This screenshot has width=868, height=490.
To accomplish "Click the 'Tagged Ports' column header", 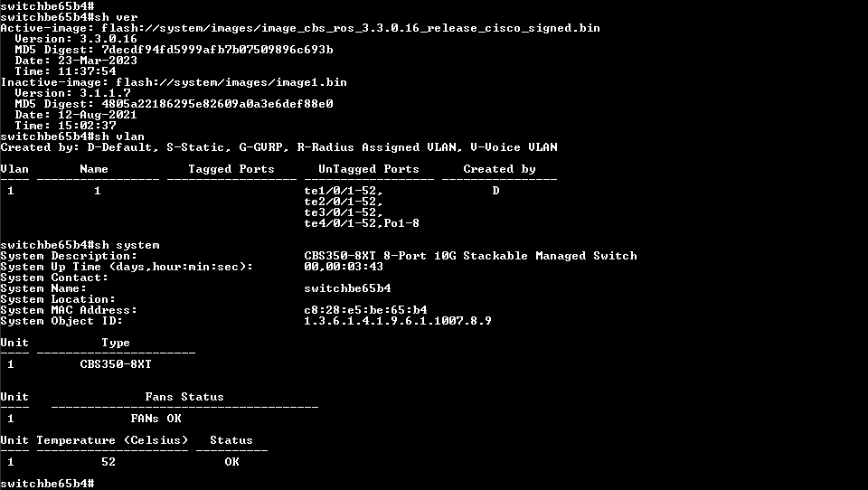I will pos(231,169).
